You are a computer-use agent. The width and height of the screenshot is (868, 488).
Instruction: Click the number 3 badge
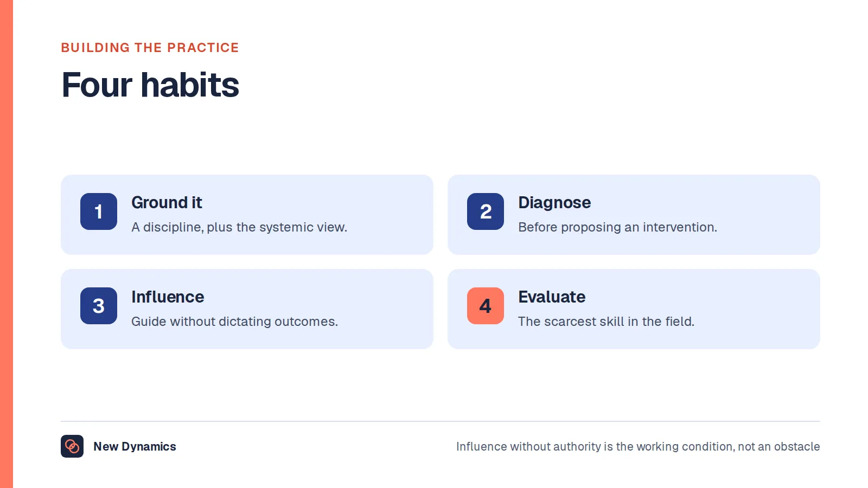point(99,306)
